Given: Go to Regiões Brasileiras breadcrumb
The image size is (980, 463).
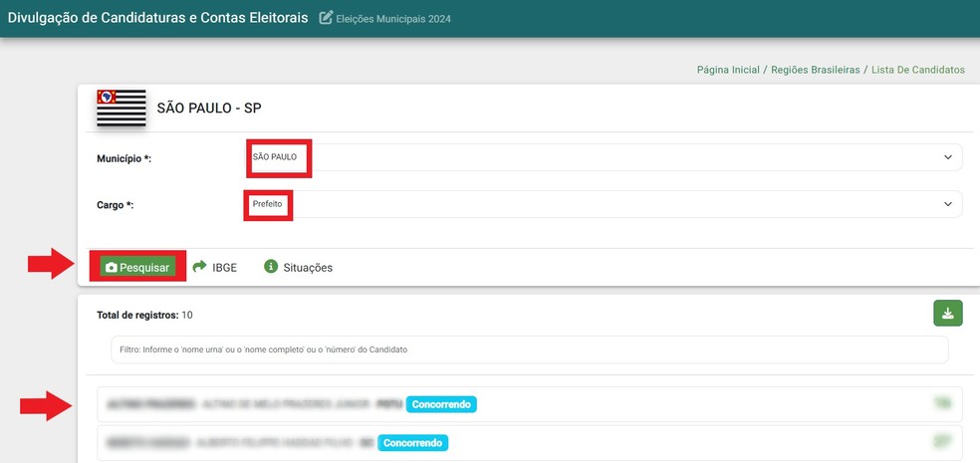Looking at the screenshot, I should [x=815, y=70].
